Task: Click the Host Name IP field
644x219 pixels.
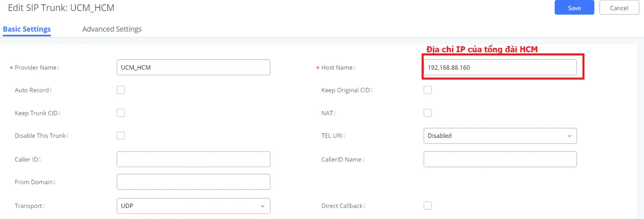Action: click(x=500, y=67)
